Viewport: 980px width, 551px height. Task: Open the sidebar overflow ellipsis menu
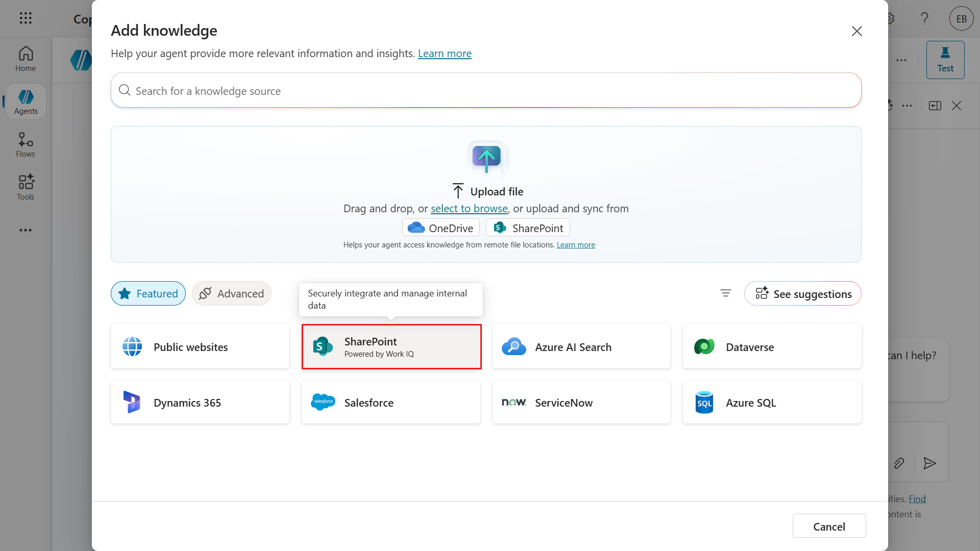click(26, 230)
